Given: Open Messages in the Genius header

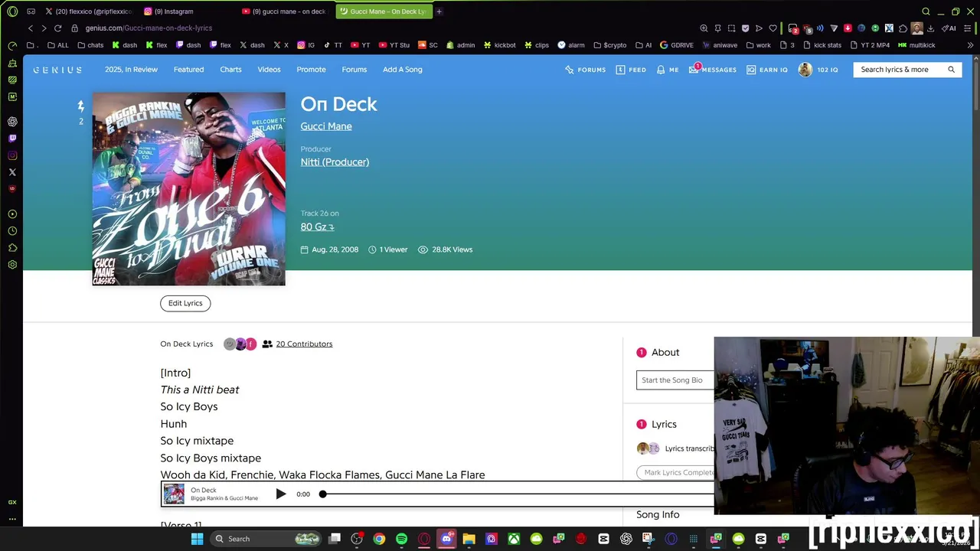Looking at the screenshot, I should click(x=713, y=70).
